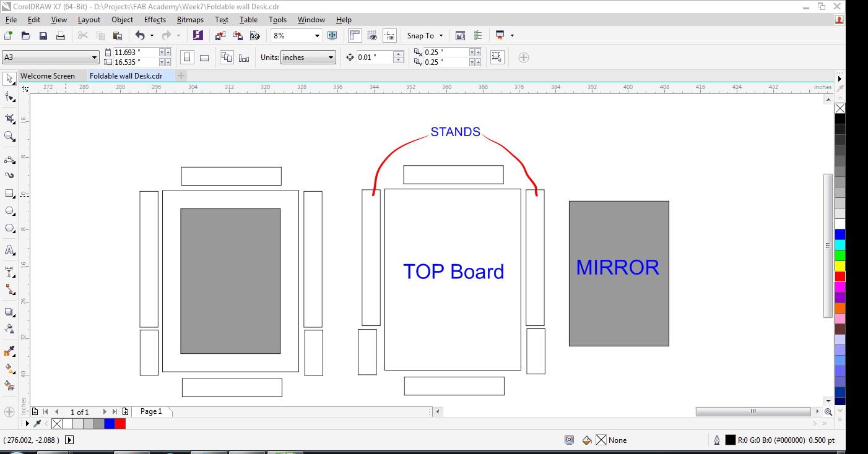
Task: Click the Export icon
Action: coord(237,36)
